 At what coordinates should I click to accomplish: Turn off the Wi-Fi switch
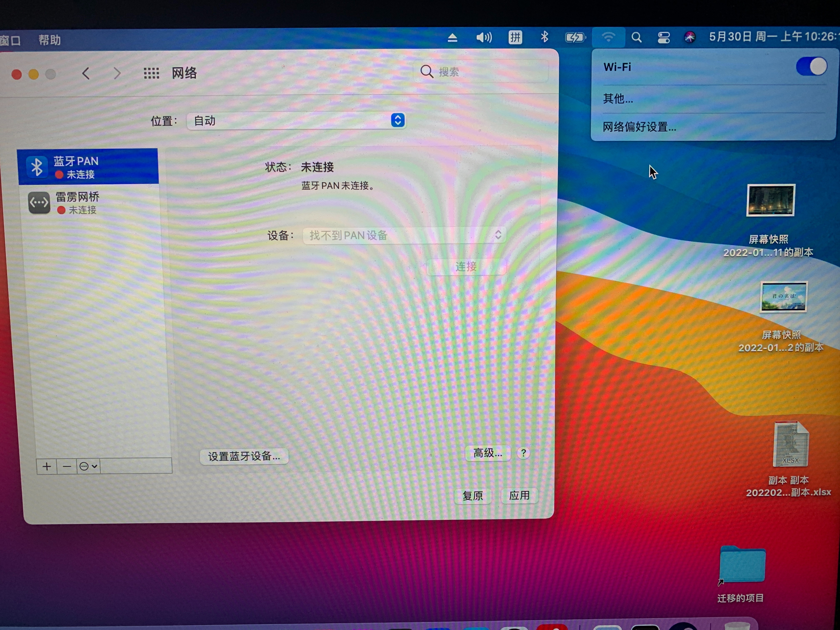click(811, 67)
